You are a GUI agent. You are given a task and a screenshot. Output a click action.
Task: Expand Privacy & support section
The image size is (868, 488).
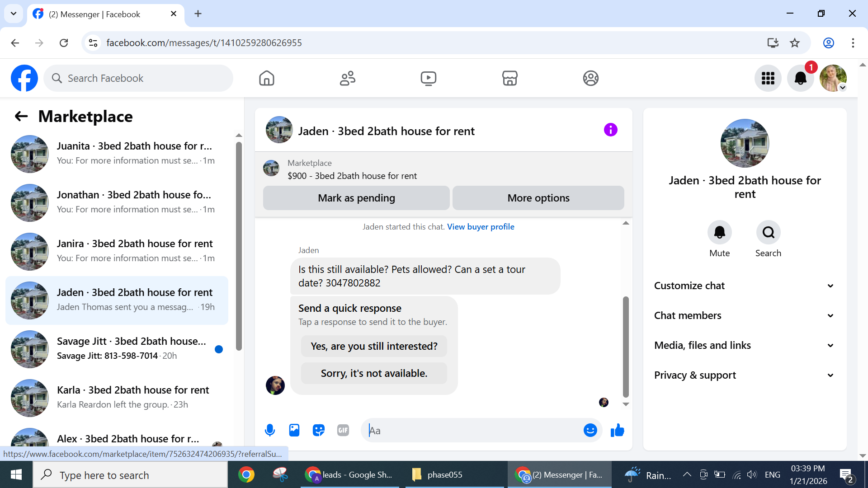click(x=744, y=375)
